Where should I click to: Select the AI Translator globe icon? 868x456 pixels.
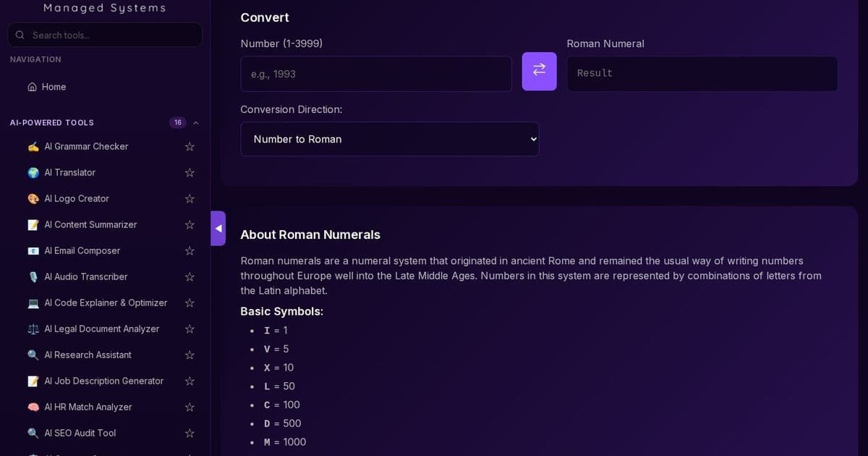[33, 172]
